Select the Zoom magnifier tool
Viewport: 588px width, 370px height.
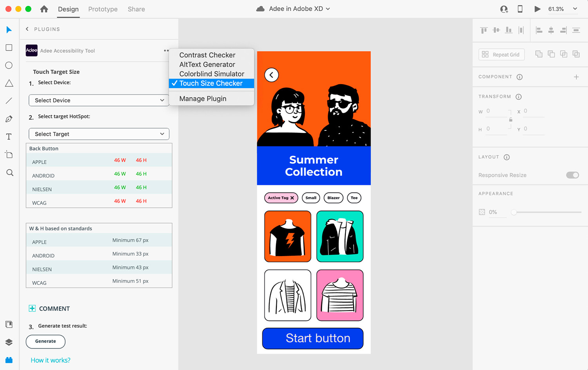pyautogui.click(x=10, y=173)
